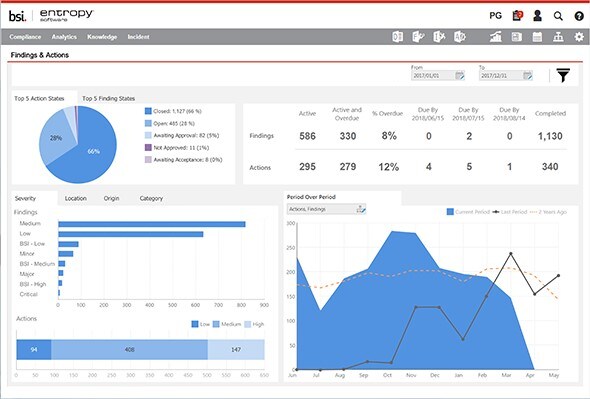Open the user profile icon

click(537, 15)
